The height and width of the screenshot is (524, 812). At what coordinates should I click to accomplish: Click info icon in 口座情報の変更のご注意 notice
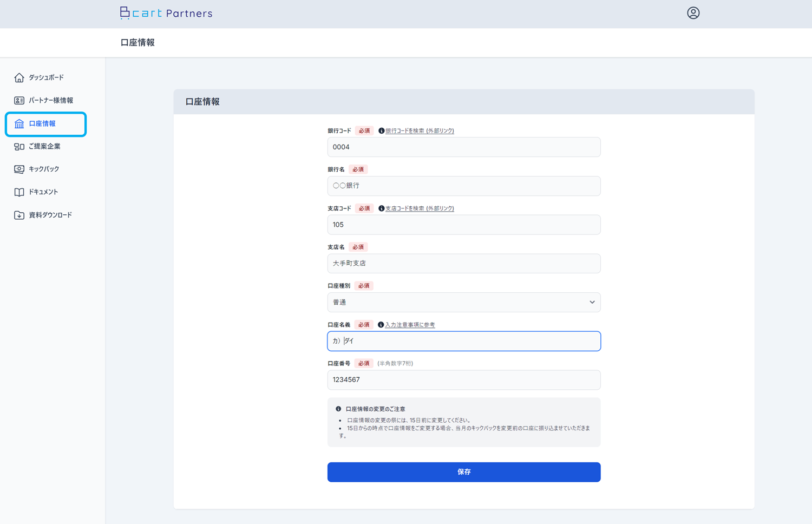click(338, 409)
